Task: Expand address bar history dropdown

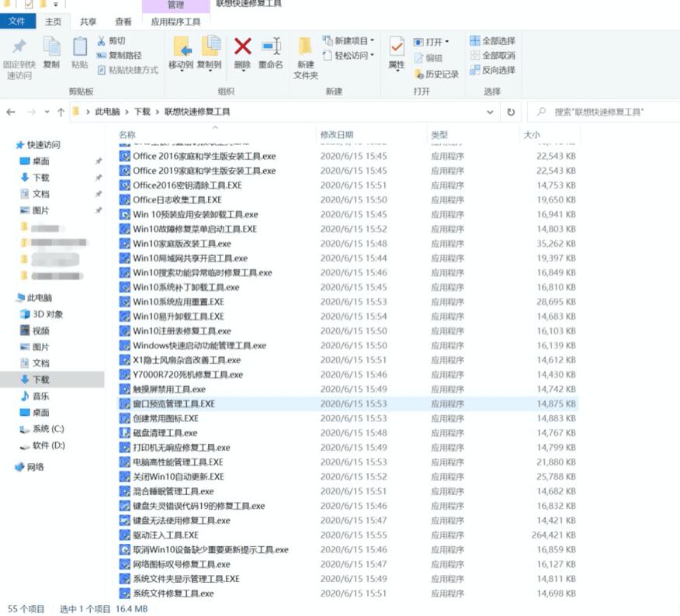Action: (490, 112)
